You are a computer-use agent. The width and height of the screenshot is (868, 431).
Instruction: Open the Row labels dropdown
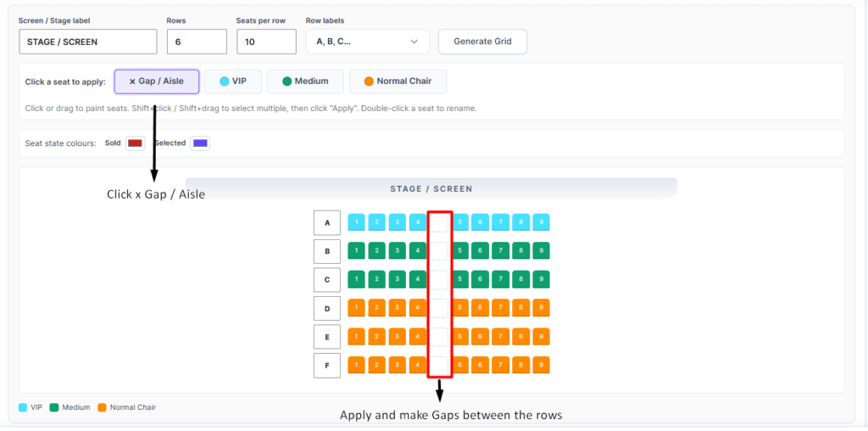point(367,42)
